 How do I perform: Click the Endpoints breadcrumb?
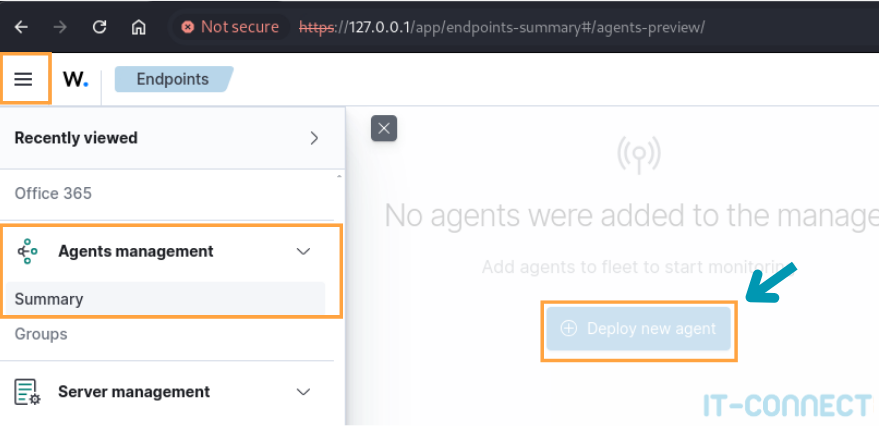tap(173, 79)
